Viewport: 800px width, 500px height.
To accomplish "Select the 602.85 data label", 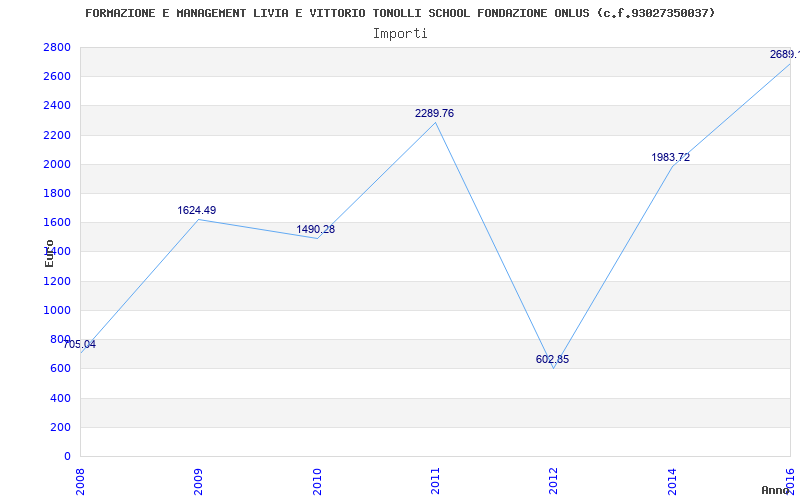I will [552, 360].
